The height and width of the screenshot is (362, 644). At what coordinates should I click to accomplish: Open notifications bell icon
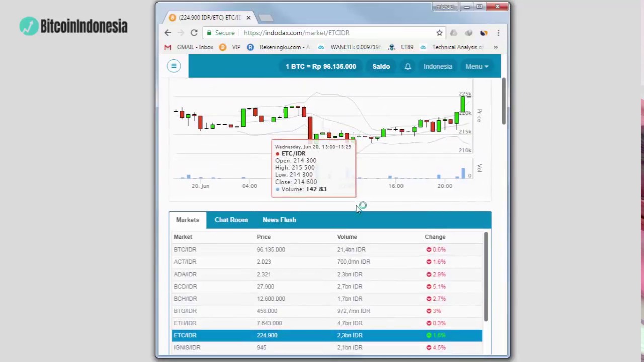[408, 66]
